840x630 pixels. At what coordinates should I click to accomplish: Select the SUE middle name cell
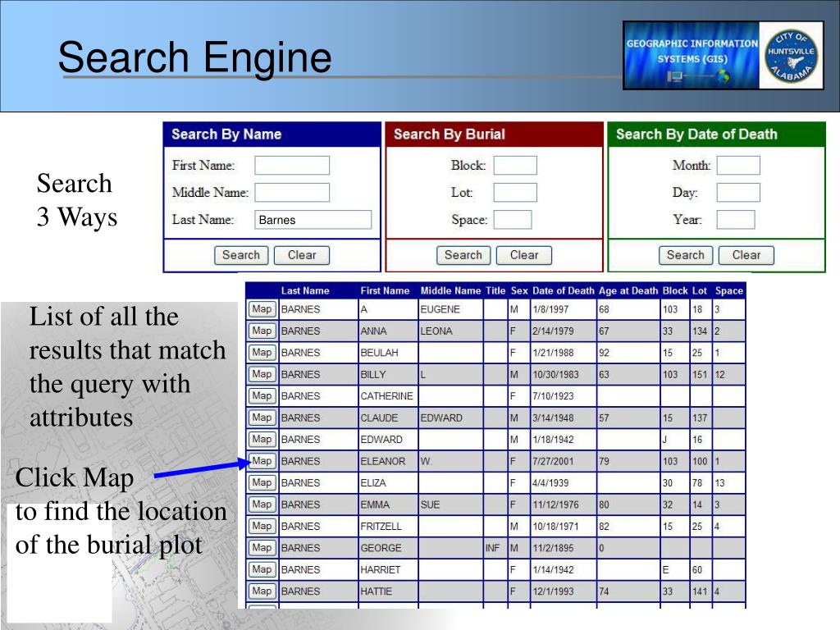[x=450, y=504]
